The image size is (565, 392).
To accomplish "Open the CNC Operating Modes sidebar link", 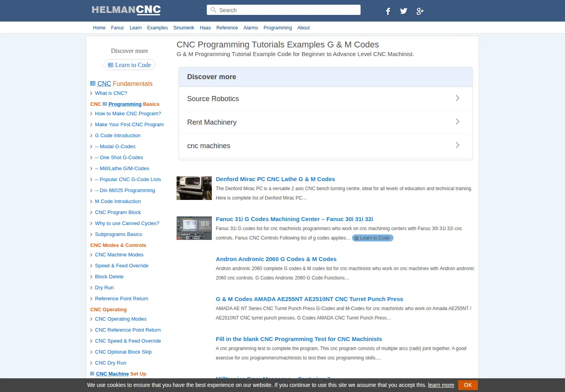I will coord(121,319).
